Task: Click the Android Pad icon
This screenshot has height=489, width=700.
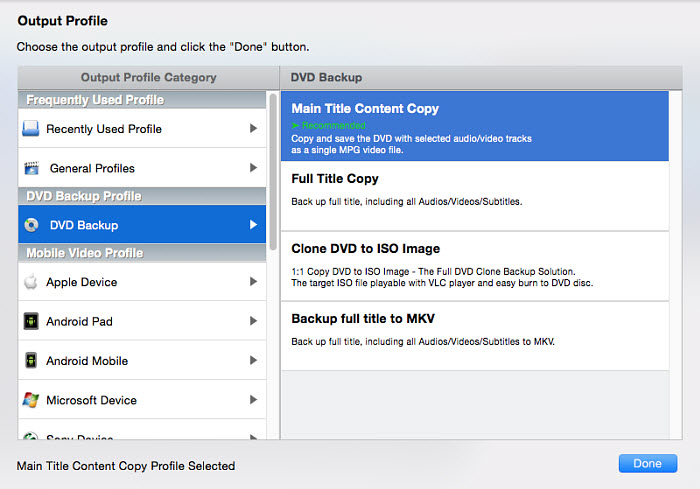Action: pos(31,322)
